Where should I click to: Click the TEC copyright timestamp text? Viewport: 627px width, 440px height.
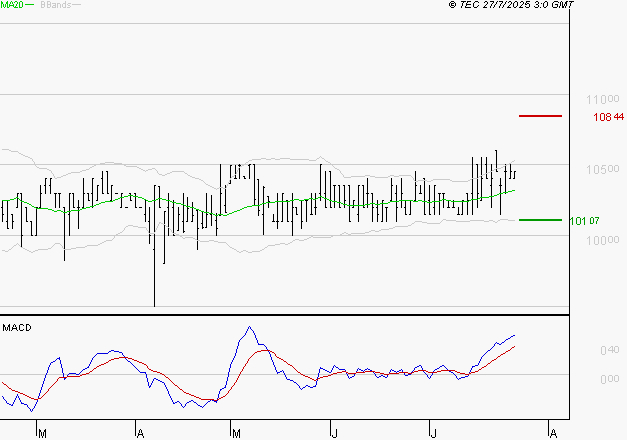(x=512, y=5)
